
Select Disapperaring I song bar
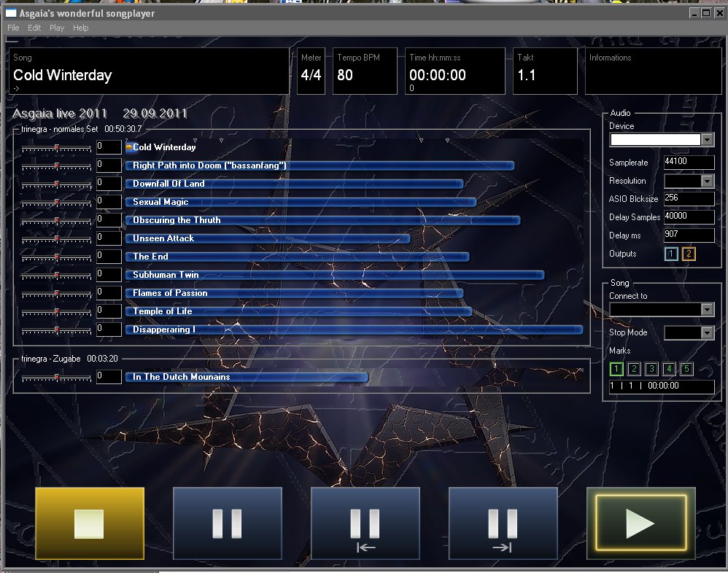[354, 330]
